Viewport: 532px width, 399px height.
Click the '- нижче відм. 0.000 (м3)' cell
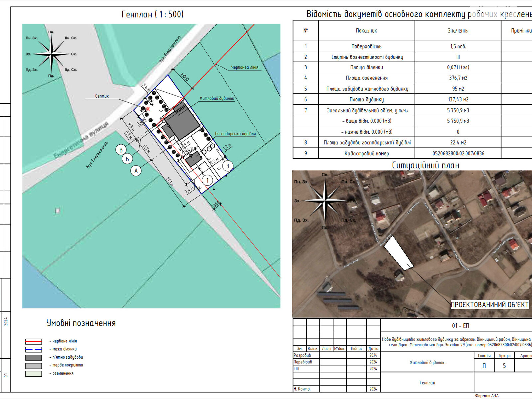tap(366, 132)
